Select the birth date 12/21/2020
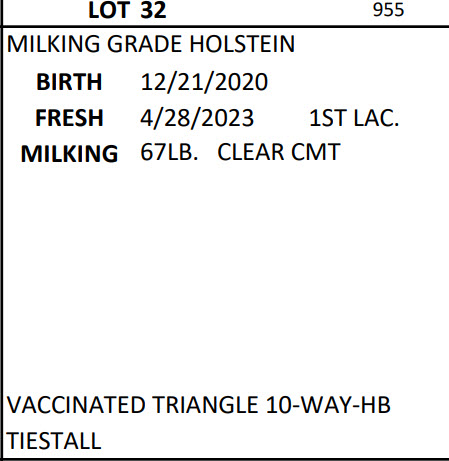The width and height of the screenshot is (449, 461). (204, 82)
